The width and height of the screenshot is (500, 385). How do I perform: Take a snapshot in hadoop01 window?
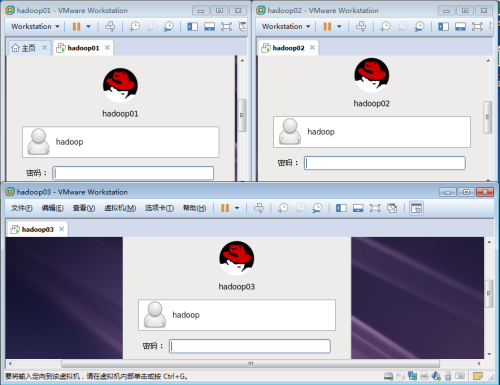[135, 26]
